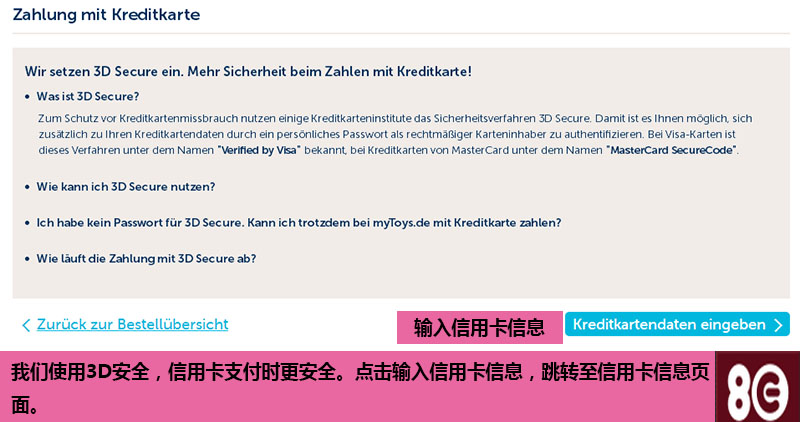Image resolution: width=800 pixels, height=422 pixels.
Task: Click the right arrow on Kreditkartendaten eingeben
Action: coord(778,325)
